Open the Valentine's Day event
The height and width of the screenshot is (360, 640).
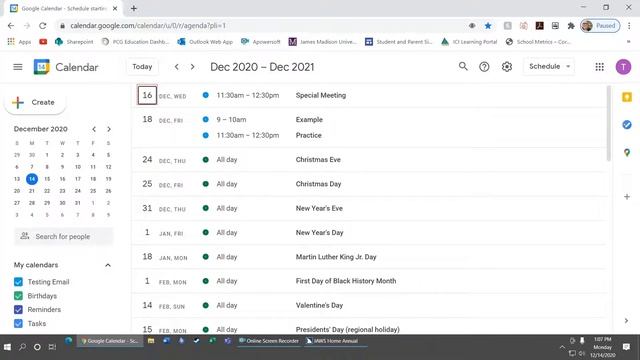tap(319, 305)
